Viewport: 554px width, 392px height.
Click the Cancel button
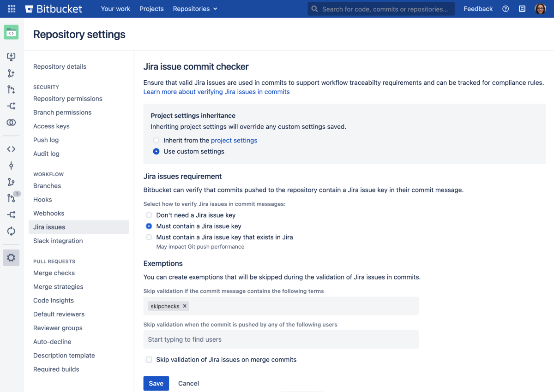point(189,383)
